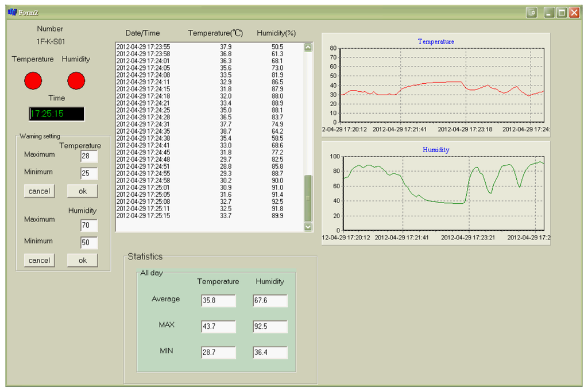Focus the Temperature Minimum field showing 25
This screenshot has width=588, height=392.
tap(89, 173)
